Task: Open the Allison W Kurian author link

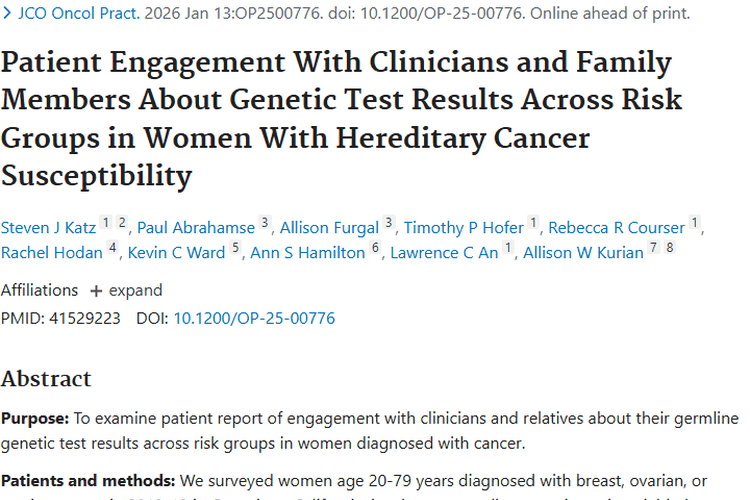Action: tap(583, 253)
